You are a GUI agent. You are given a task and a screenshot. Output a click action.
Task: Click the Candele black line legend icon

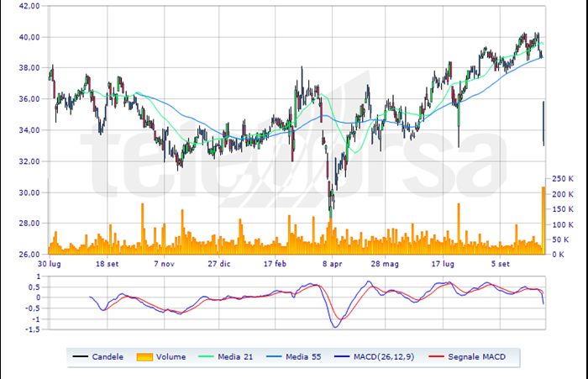82,357
